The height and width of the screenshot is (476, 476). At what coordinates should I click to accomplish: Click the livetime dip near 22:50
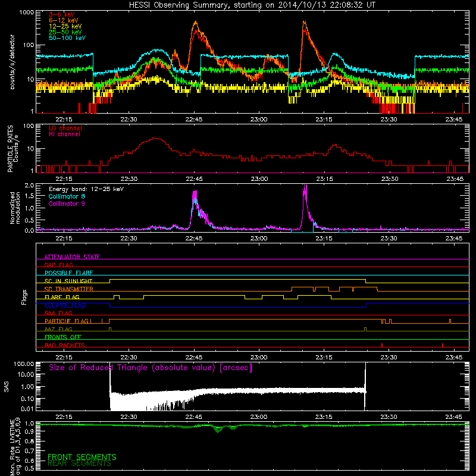coord(217,430)
